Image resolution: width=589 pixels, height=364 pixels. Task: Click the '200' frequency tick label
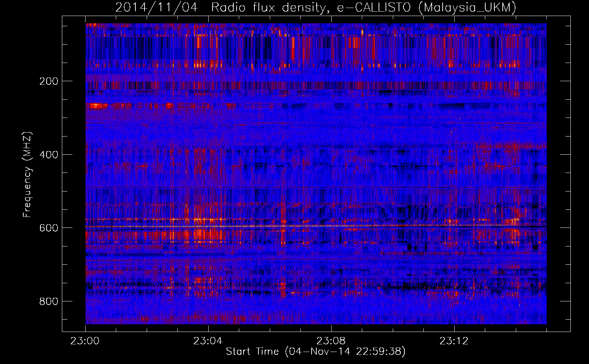[48, 81]
